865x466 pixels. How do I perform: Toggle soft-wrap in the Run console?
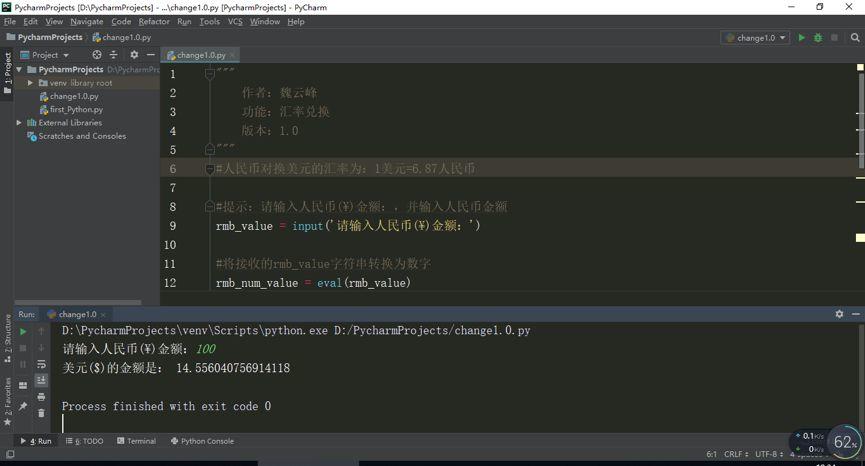pos(41,365)
